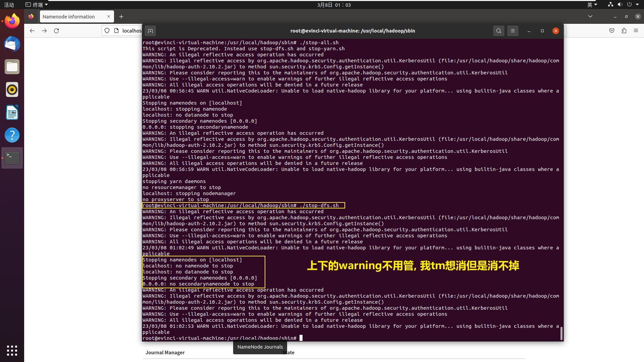Reload the Firefox page
Viewport: 644px width, 362px height.
coord(56,31)
